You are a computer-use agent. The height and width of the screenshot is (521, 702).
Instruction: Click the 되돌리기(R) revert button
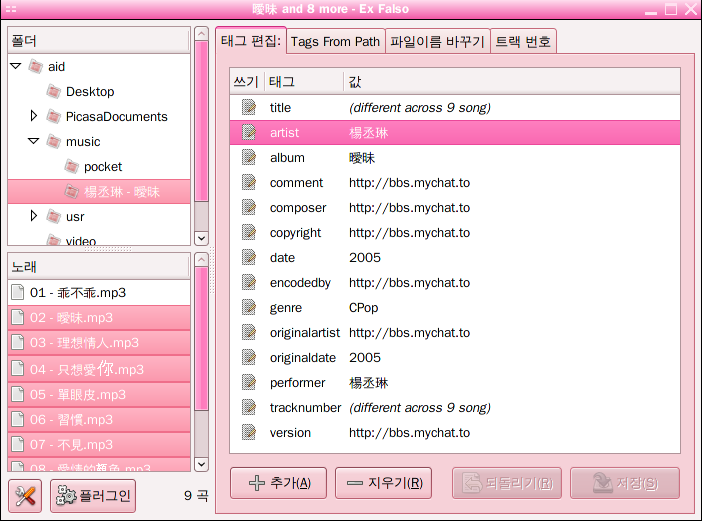coord(507,483)
